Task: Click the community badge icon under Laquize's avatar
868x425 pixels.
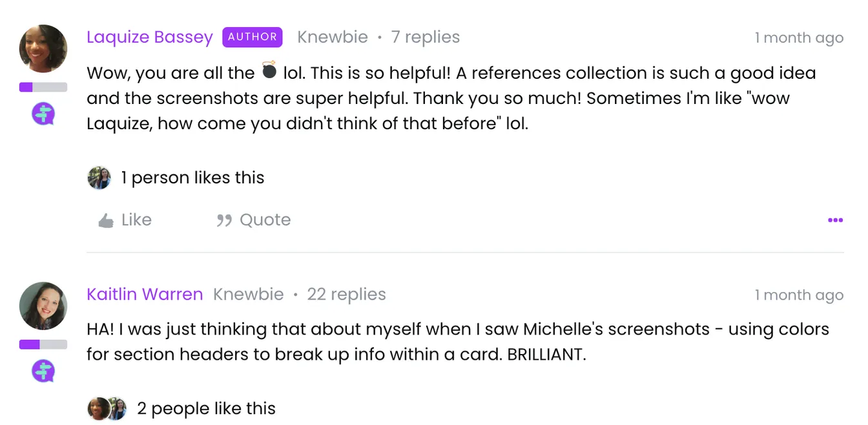Action: pyautogui.click(x=43, y=115)
